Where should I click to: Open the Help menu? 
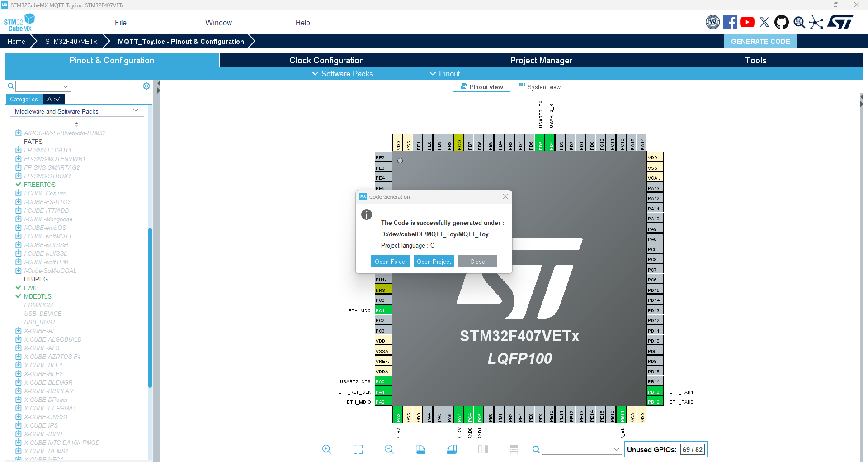tap(303, 23)
